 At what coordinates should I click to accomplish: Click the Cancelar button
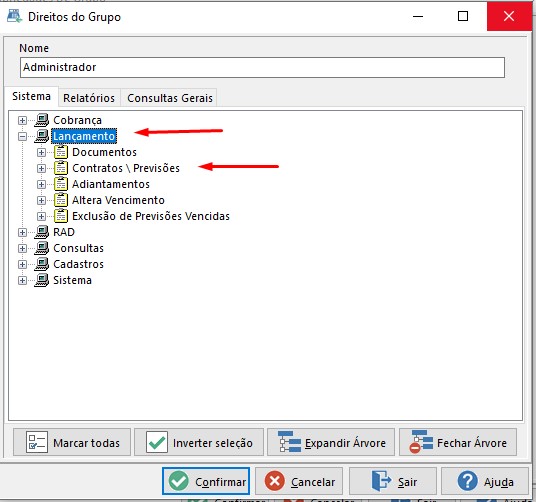pos(299,481)
